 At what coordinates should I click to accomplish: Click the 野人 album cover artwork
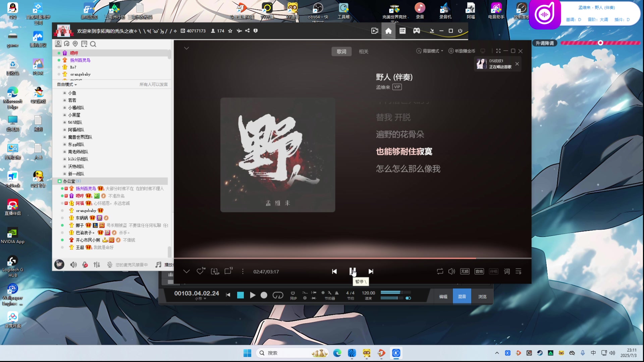pos(278,155)
